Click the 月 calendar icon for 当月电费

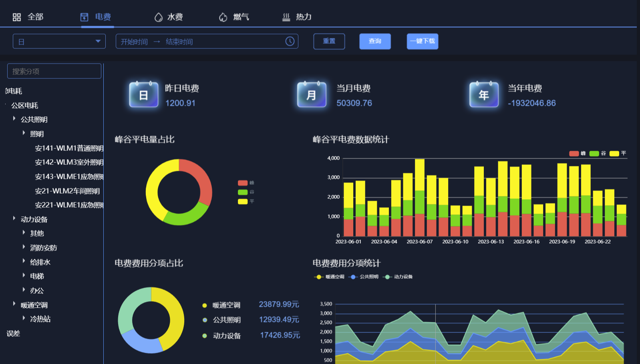pos(312,95)
